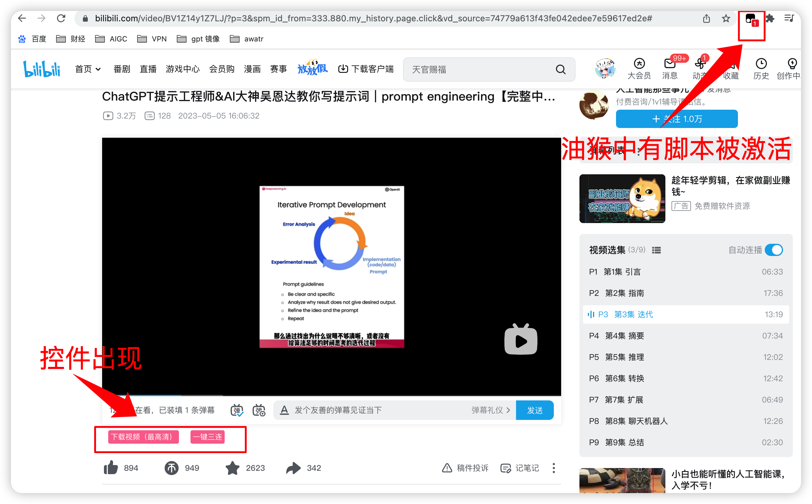The height and width of the screenshot is (504, 812).
Task: Click the 下载视频（最高清）button
Action: point(143,437)
